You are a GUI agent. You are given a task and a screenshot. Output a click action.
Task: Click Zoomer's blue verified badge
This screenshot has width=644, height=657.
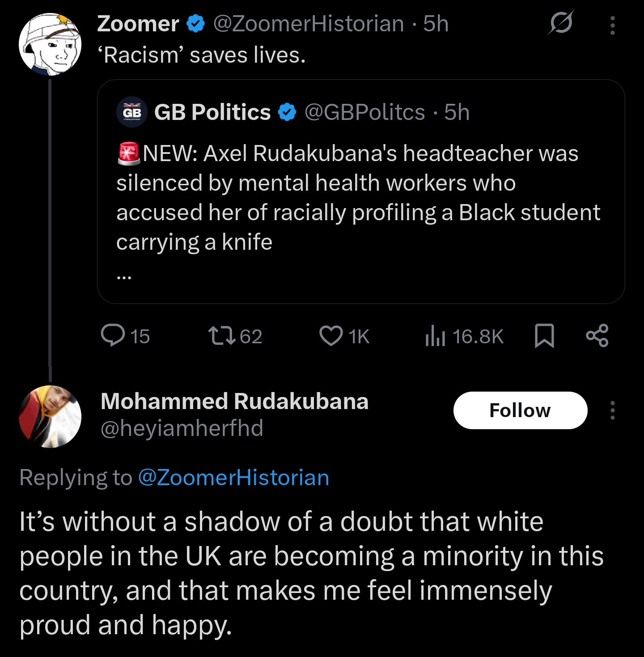(x=195, y=24)
